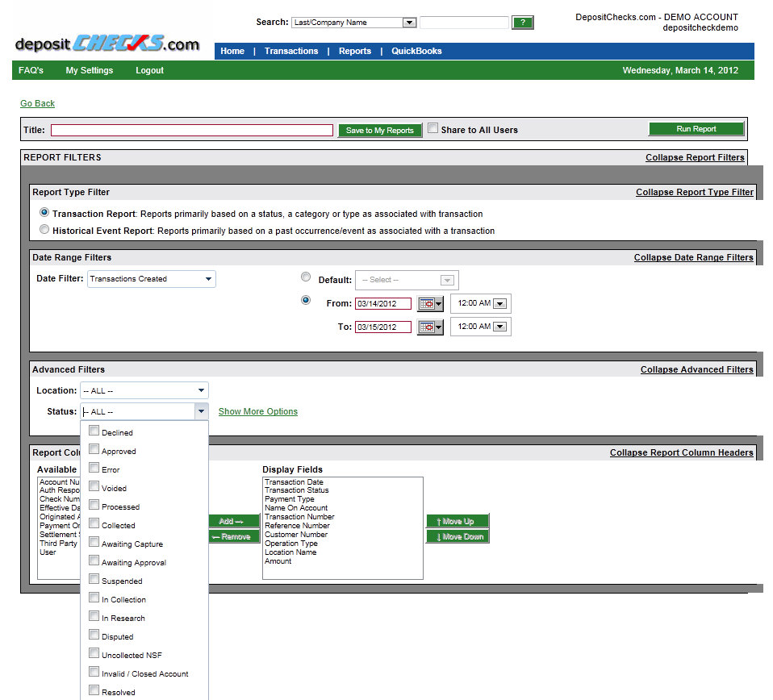Check the Declined status checkbox
The width and height of the screenshot is (773, 700).
[x=94, y=431]
